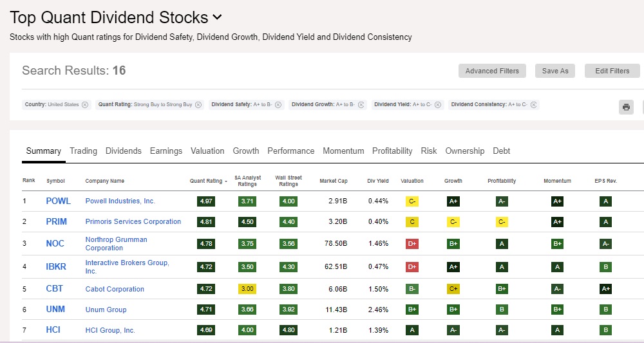Remove the Dividend Safety filter chip

278,105
